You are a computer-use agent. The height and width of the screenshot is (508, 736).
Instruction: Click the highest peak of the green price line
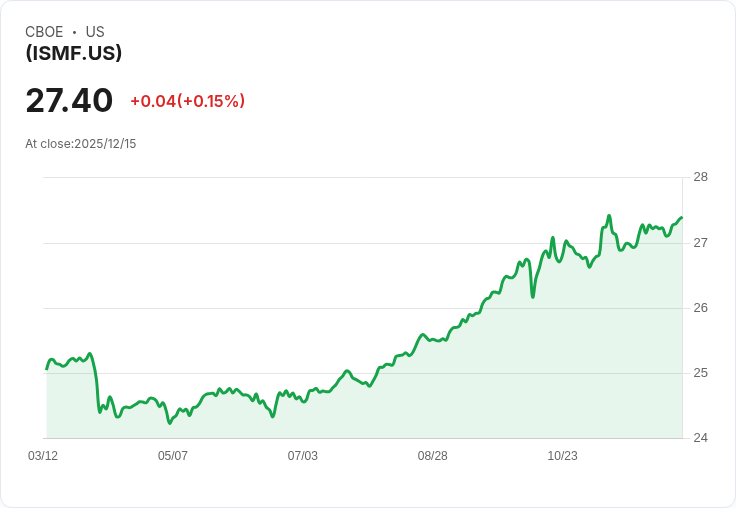coord(609,216)
